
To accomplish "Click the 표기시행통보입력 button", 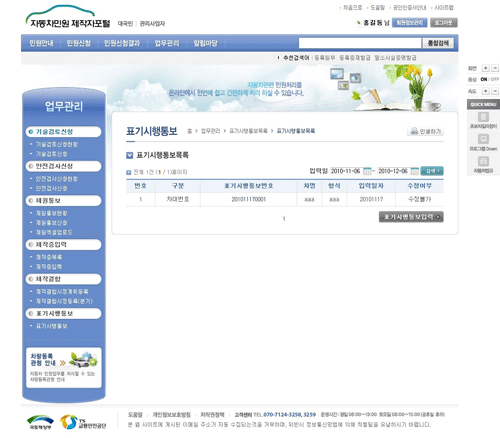I will [x=411, y=217].
